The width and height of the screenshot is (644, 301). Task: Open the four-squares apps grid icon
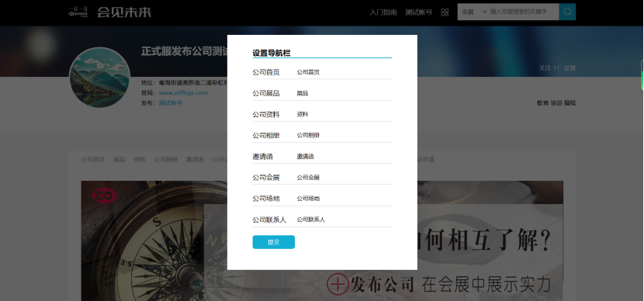[x=445, y=12]
